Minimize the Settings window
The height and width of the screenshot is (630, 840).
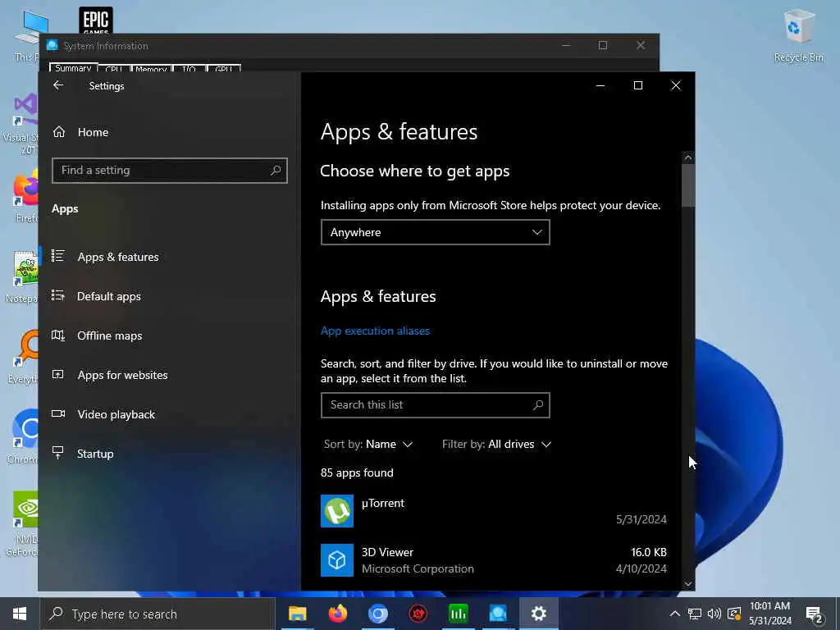point(600,85)
